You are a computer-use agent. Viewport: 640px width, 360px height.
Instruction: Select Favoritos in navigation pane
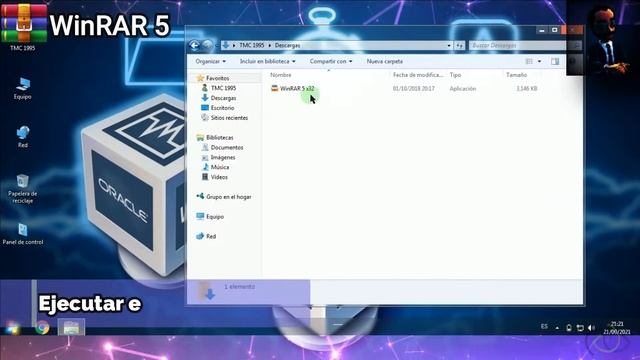(x=217, y=78)
